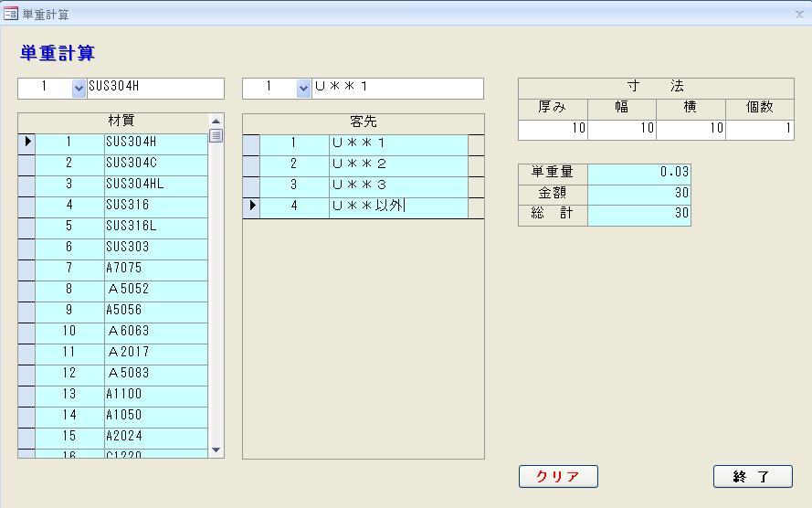Select the Ｕ＊＊２ customer row
Viewport: 812px width, 508px height.
(x=397, y=164)
